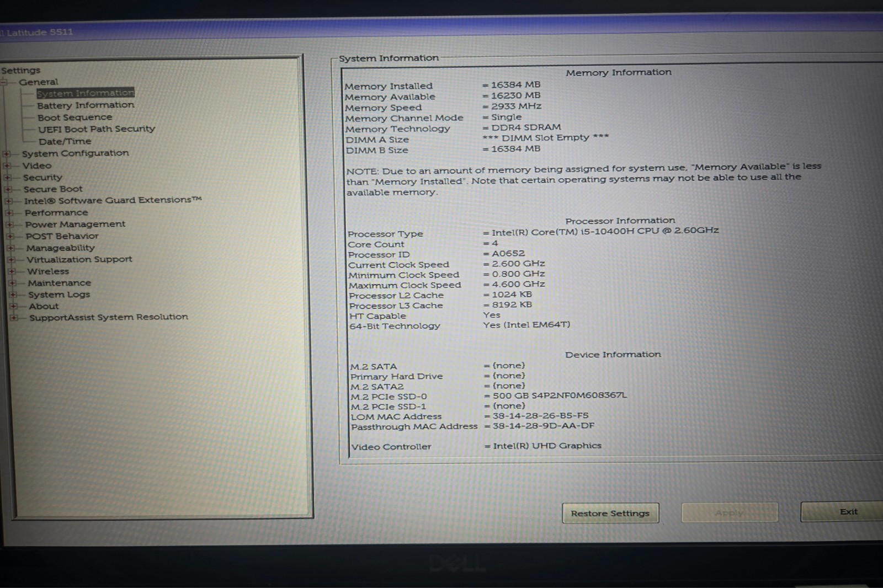Expand the System Logs node
This screenshot has width=883, height=588.
[13, 295]
